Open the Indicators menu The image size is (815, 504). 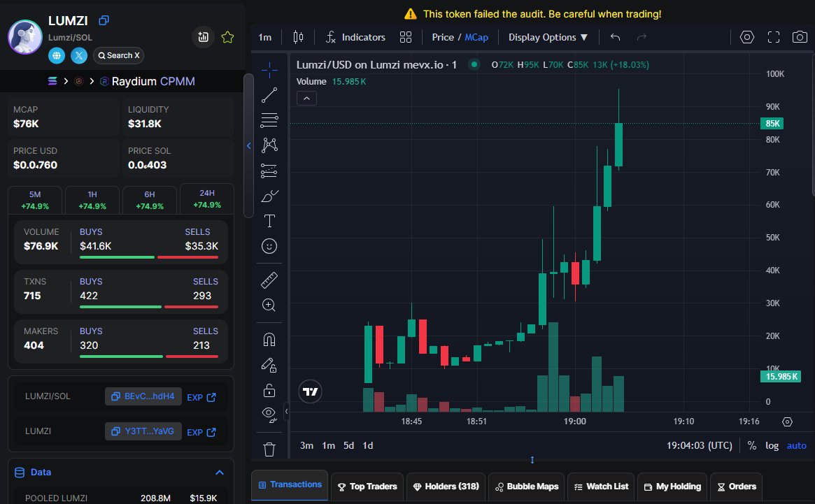(356, 37)
